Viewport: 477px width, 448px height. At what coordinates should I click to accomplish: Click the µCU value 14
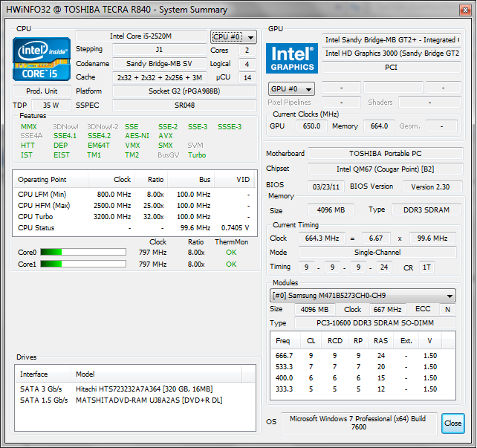coord(247,77)
